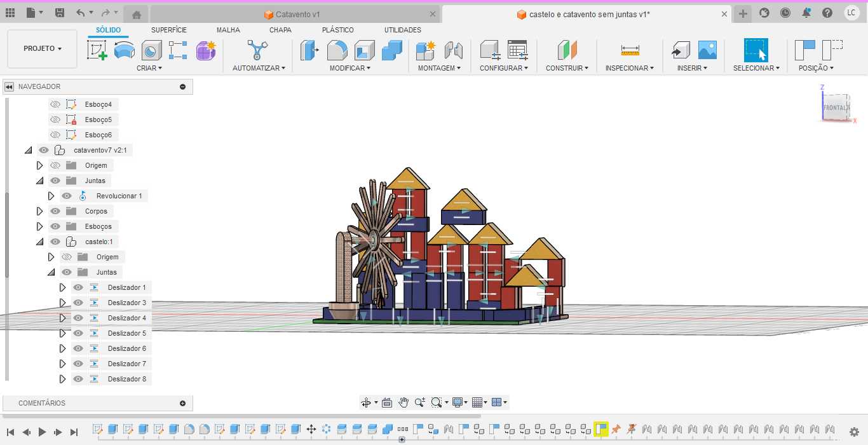Hide Deslizador 1 using its eye icon
This screenshot has width=868, height=445.
click(x=78, y=287)
